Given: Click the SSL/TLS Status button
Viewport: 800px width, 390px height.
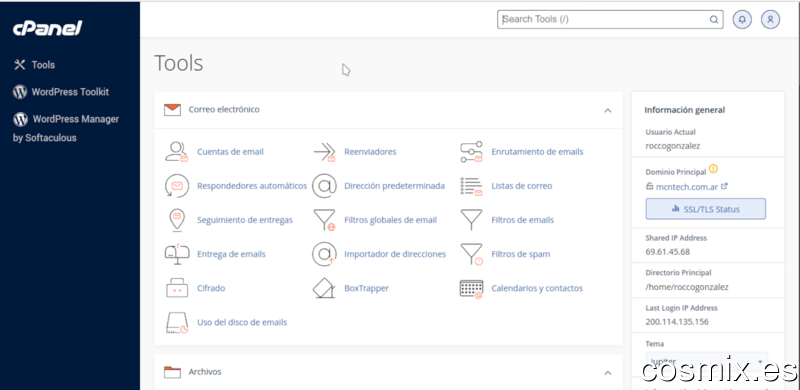Looking at the screenshot, I should (x=706, y=209).
